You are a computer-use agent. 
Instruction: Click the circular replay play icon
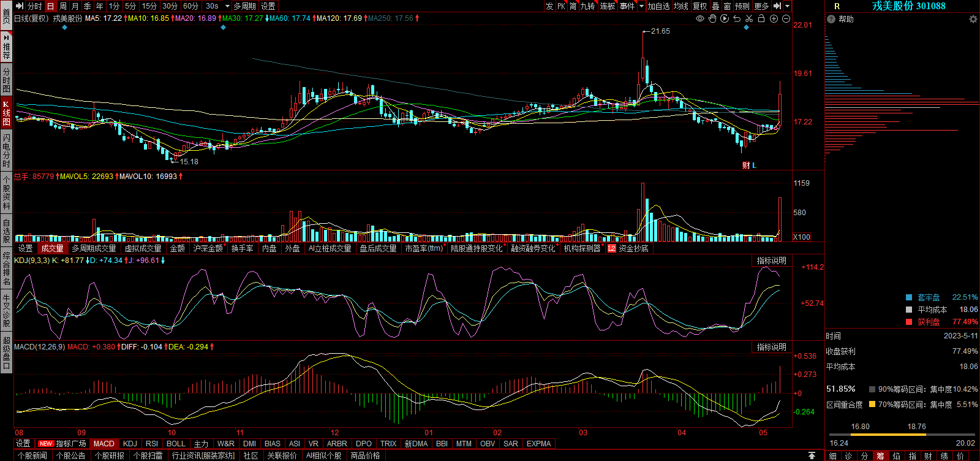725,18
